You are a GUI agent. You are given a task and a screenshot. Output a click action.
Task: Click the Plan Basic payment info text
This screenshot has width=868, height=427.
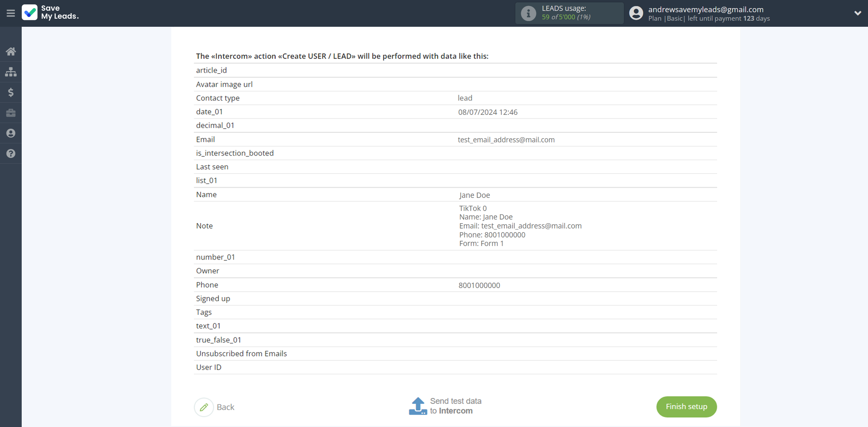tap(709, 19)
